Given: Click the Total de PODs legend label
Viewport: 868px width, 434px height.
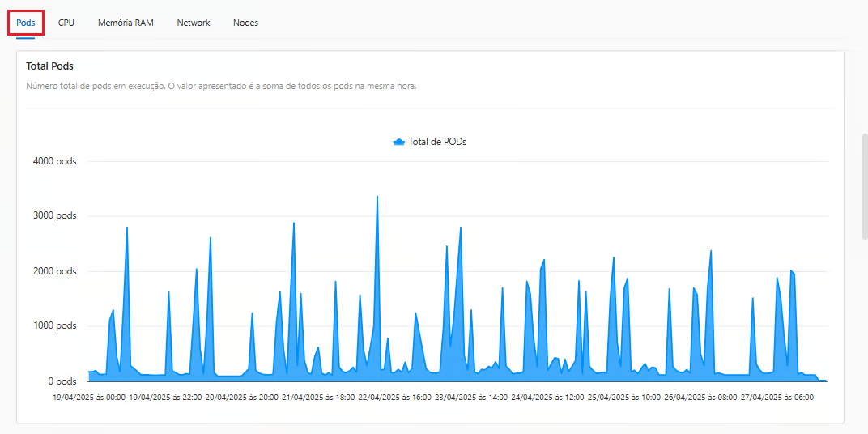Looking at the screenshot, I should point(437,142).
